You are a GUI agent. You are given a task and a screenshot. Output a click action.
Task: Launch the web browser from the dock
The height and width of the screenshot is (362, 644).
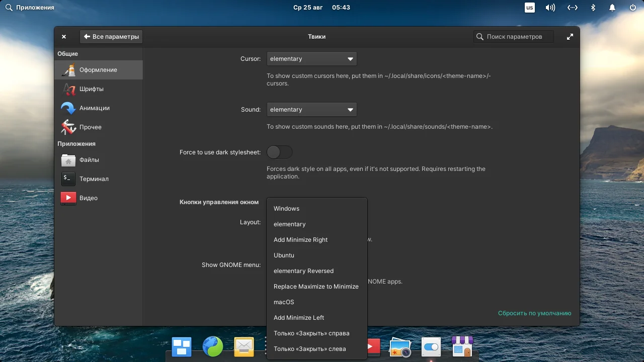pos(212,346)
